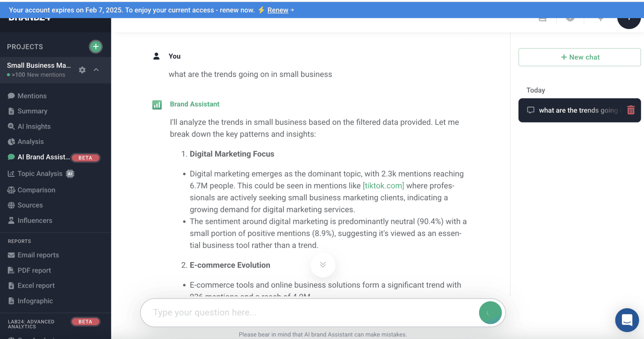Image resolution: width=644 pixels, height=339 pixels.
Task: Add a new project with the plus icon
Action: (x=96, y=47)
